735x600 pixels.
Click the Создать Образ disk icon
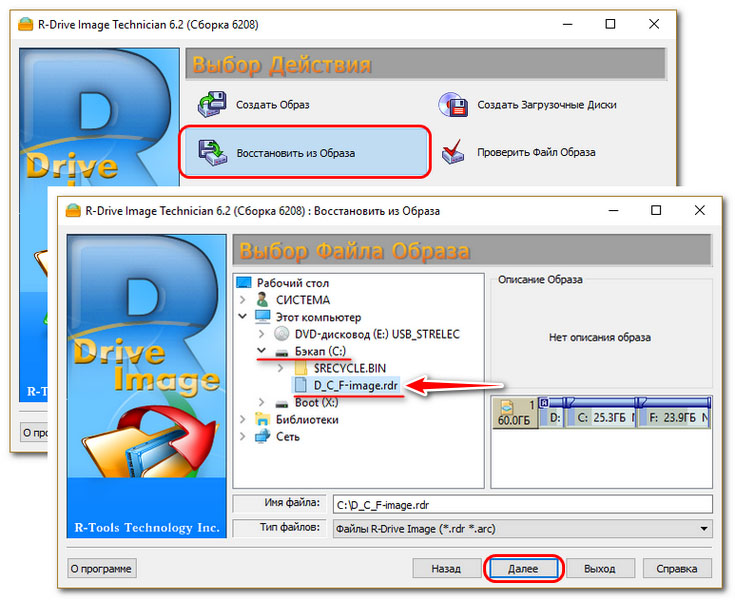pos(212,104)
